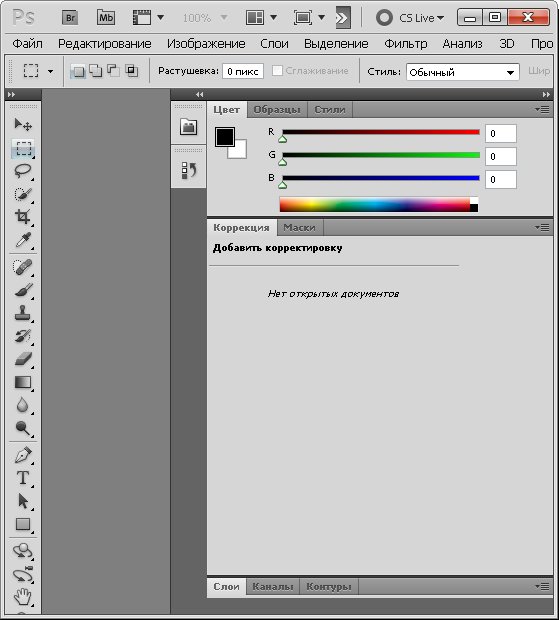The width and height of the screenshot is (559, 620).
Task: Select the Crop tool
Action: coord(23,217)
